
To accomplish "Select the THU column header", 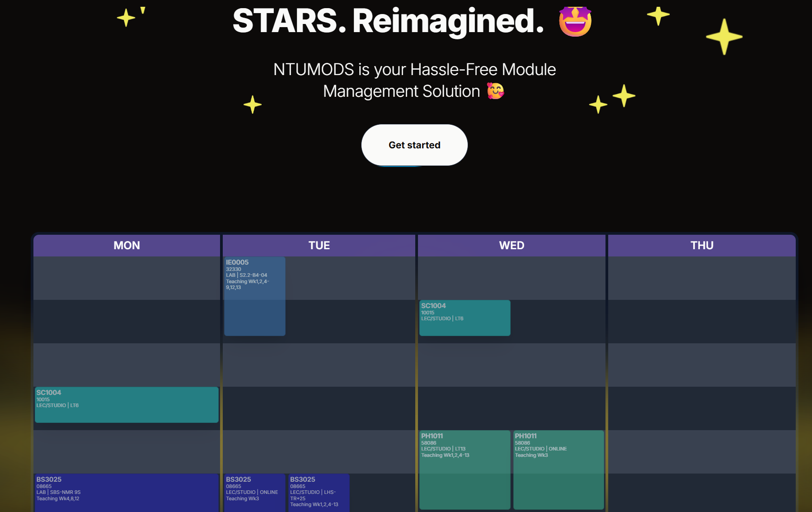I will click(702, 246).
